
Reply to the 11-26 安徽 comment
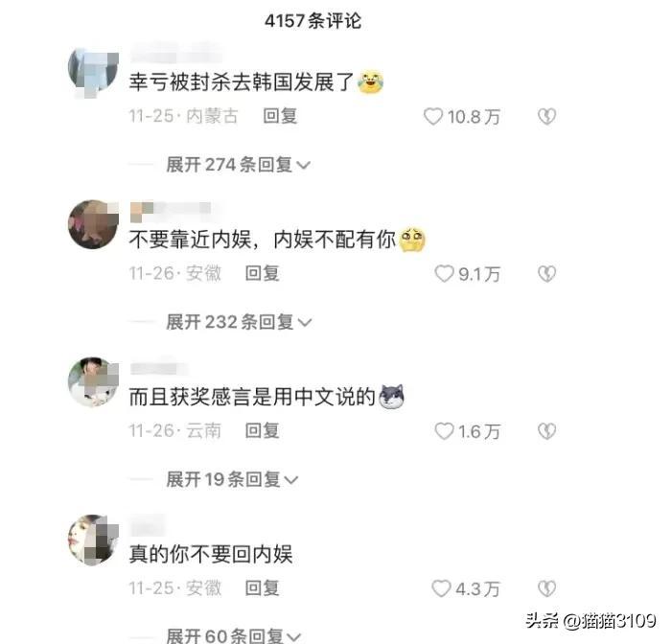coord(262,273)
